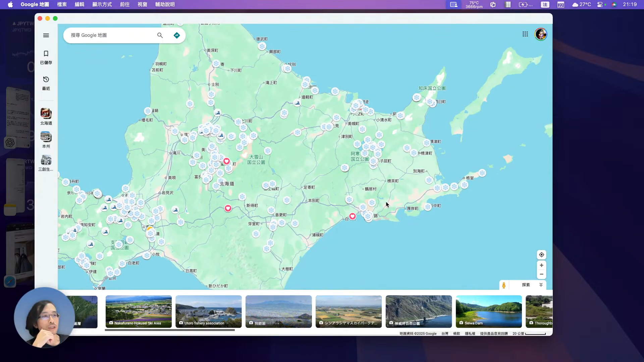The height and width of the screenshot is (362, 644).
Task: Click the 提供產品意見回饋 feedback link
Action: [x=494, y=334]
